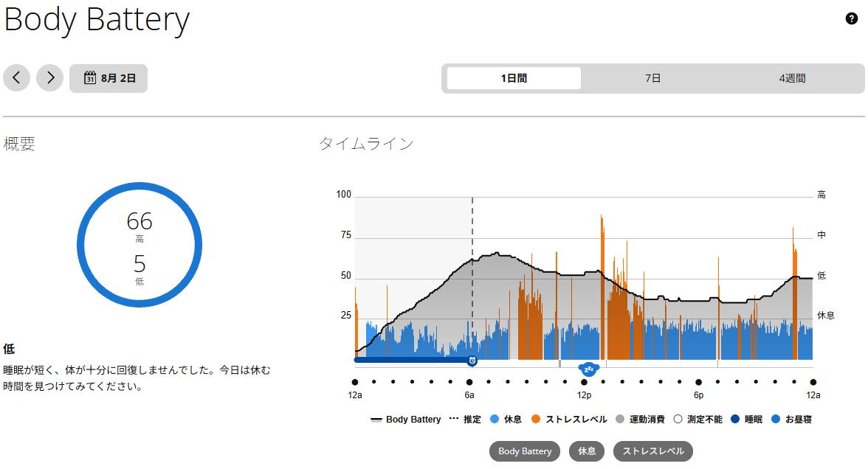
Task: Click the zzz nap marker icon
Action: 588,369
